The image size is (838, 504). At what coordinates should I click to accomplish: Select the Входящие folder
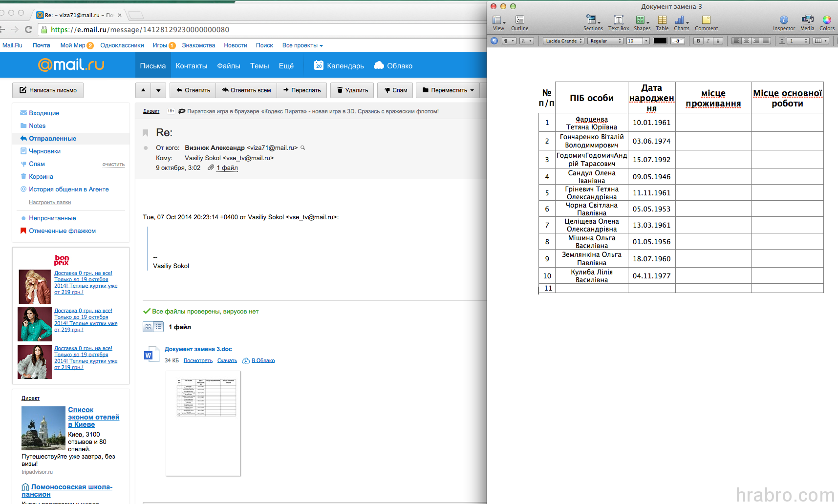click(x=44, y=113)
